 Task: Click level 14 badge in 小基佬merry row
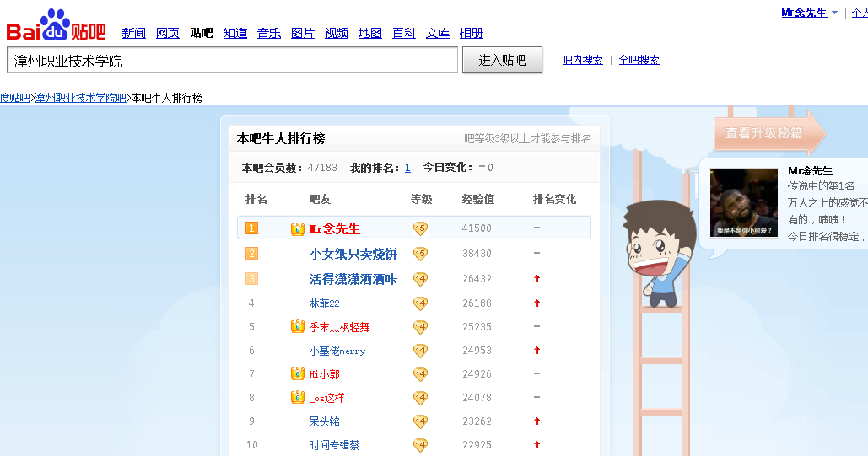(420, 351)
